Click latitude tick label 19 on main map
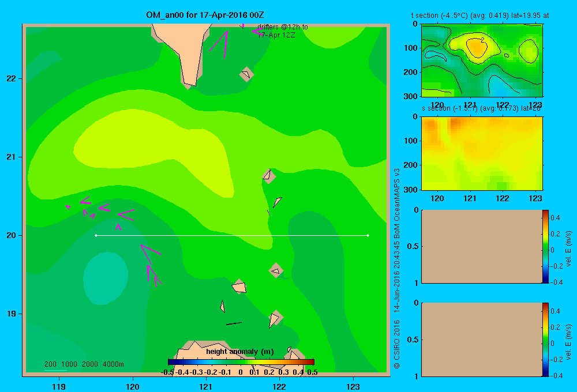The width and height of the screenshot is (577, 392). [x=12, y=314]
